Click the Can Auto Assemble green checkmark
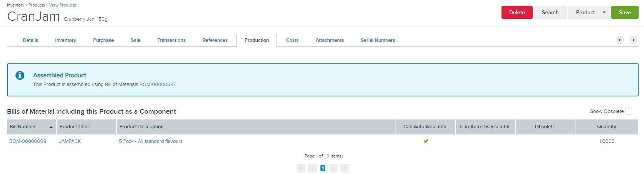644x174 pixels. [x=426, y=141]
